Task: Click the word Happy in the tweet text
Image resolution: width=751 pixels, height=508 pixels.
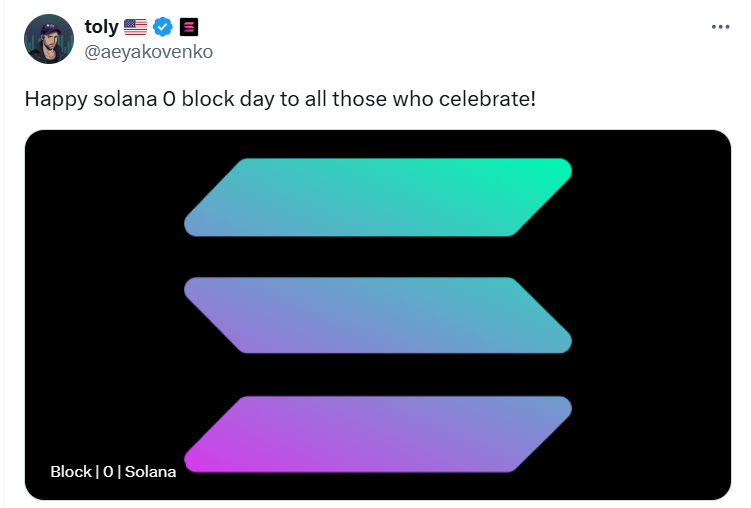Action: pyautogui.click(x=56, y=100)
